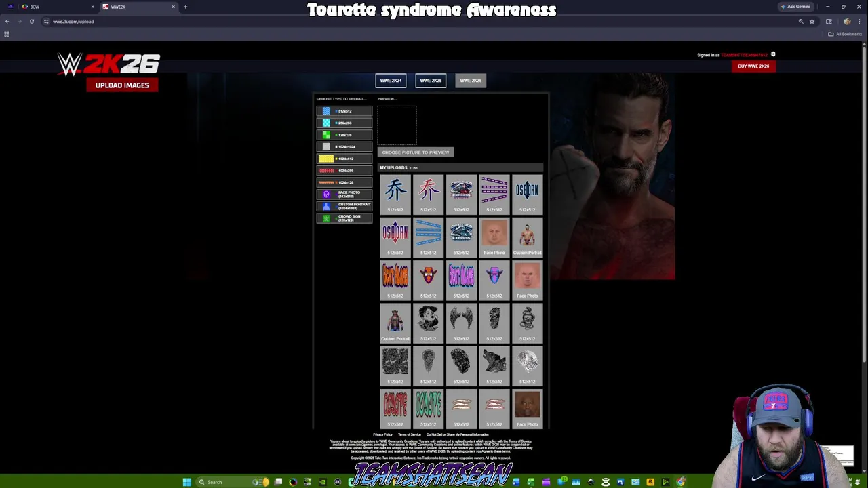The width and height of the screenshot is (868, 488).
Task: Switch to the WWE 2K25 tab
Action: (x=431, y=81)
